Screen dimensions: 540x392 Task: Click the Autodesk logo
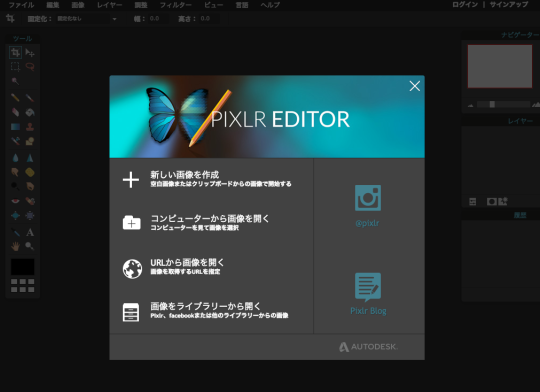(x=368, y=347)
